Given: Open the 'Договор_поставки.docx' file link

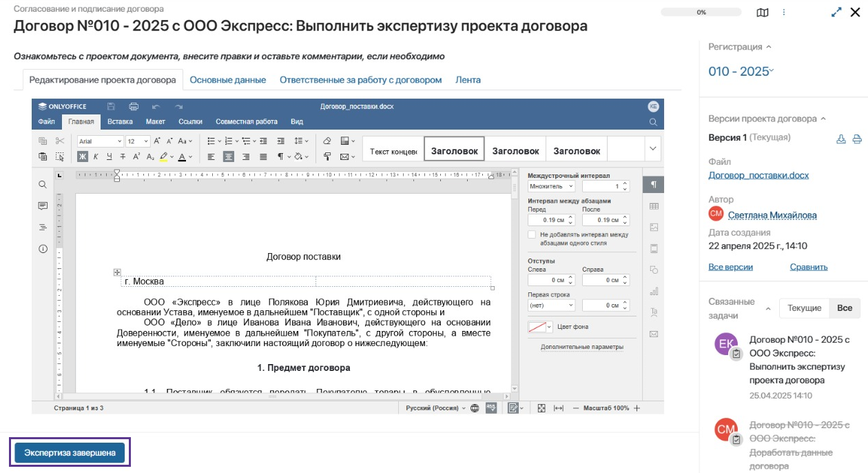Looking at the screenshot, I should [758, 175].
